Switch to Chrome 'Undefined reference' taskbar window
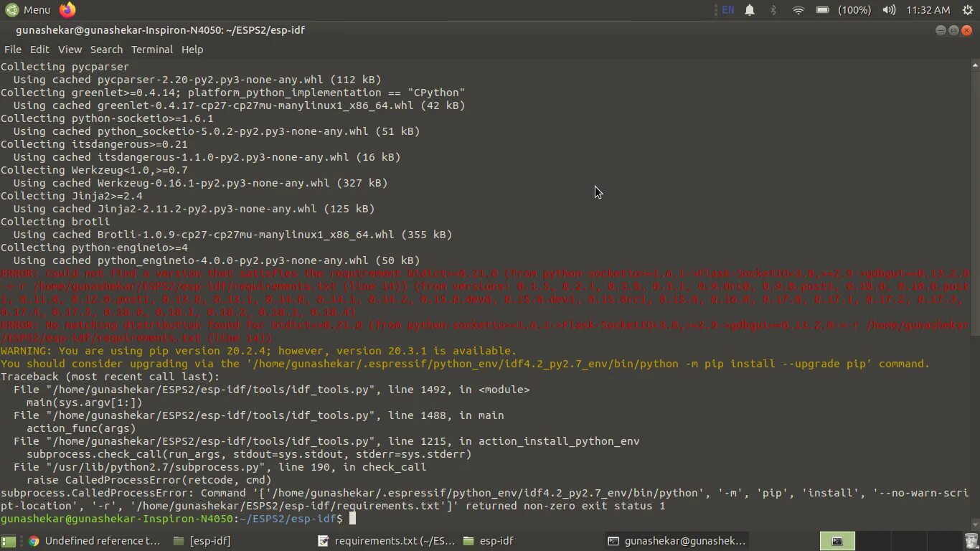Screen dimensions: 980x551 [x=94, y=541]
